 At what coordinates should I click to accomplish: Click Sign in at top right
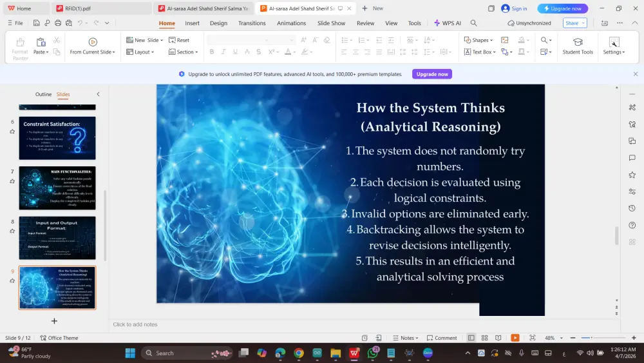(514, 8)
